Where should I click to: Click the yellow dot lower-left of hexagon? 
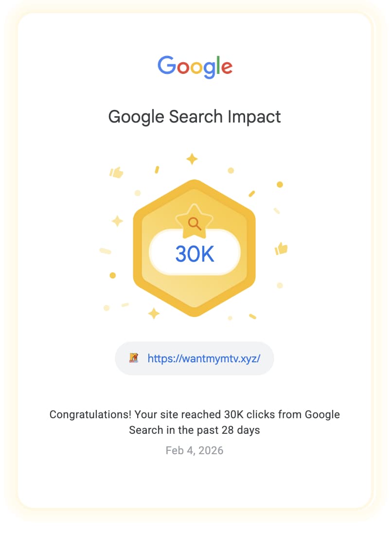(113, 275)
